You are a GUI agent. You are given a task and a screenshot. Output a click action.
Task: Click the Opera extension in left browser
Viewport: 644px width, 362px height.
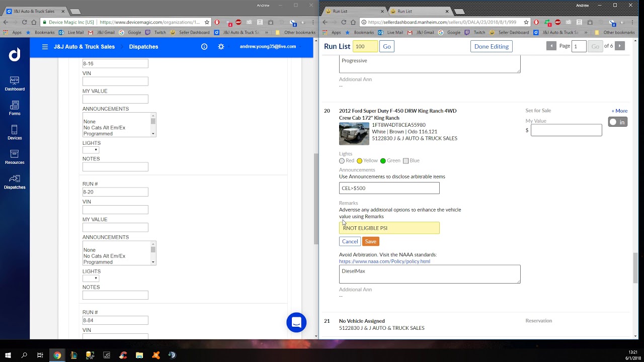coord(217,22)
